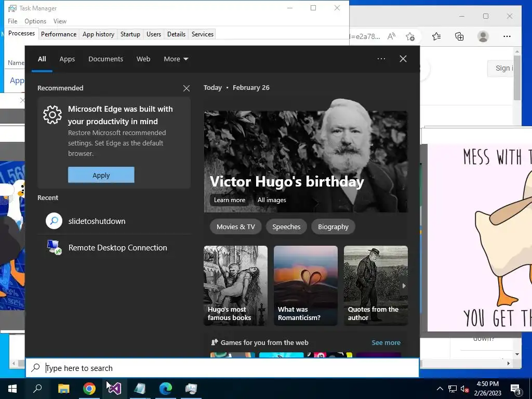
Task: Select the Speeches chip
Action: point(286,227)
